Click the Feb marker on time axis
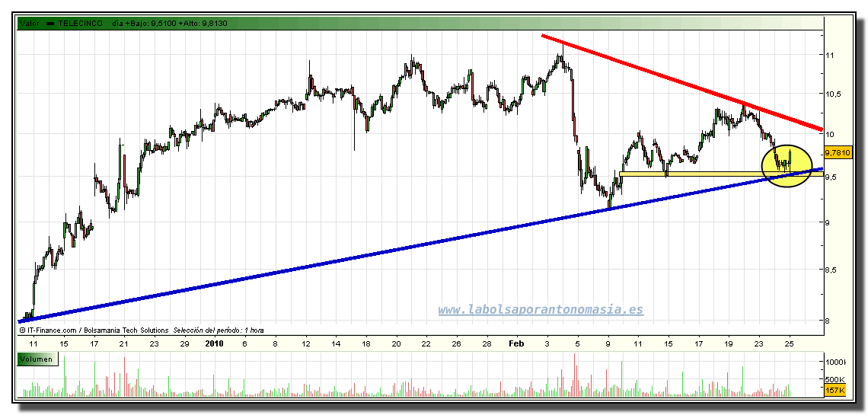Viewport: 868px width, 415px height. click(516, 344)
